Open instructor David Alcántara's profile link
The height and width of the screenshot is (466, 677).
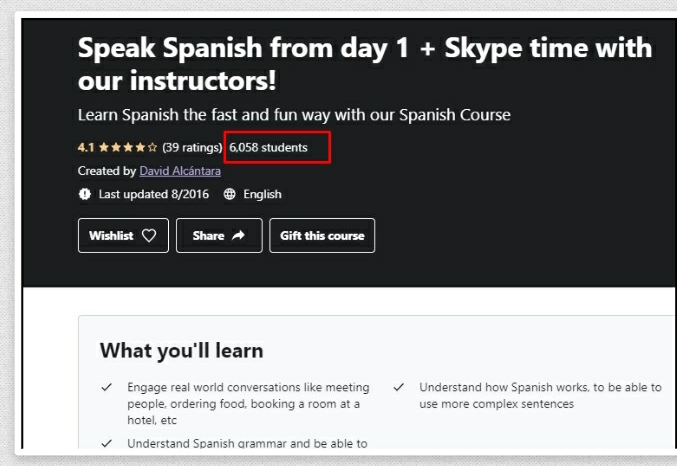pyautogui.click(x=180, y=171)
